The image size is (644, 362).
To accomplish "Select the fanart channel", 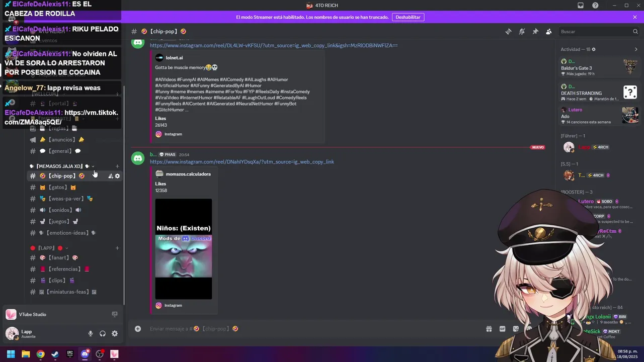I will (x=74, y=258).
